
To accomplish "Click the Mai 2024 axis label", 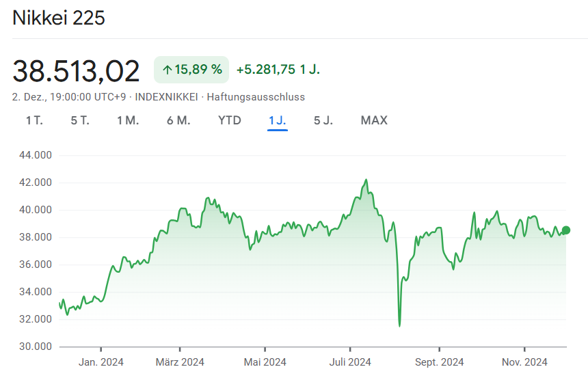I will coord(265,362).
